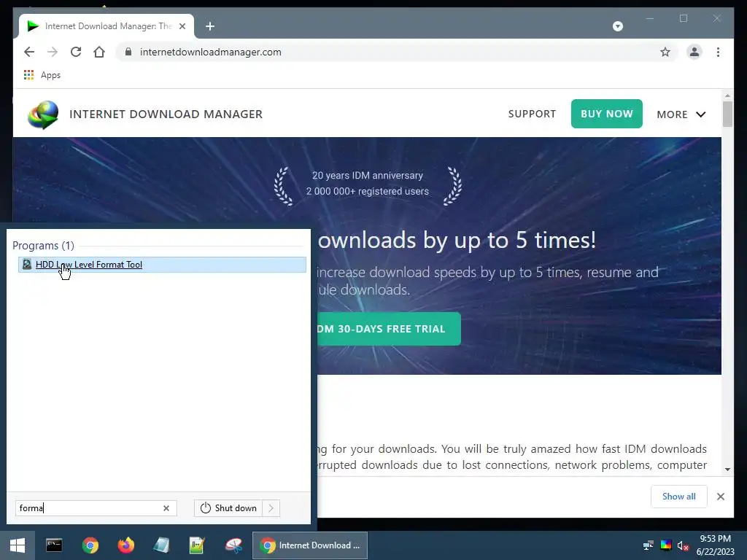The image size is (747, 560).
Task: Open the Google Chrome taskbar shortcut
Action: tap(90, 545)
